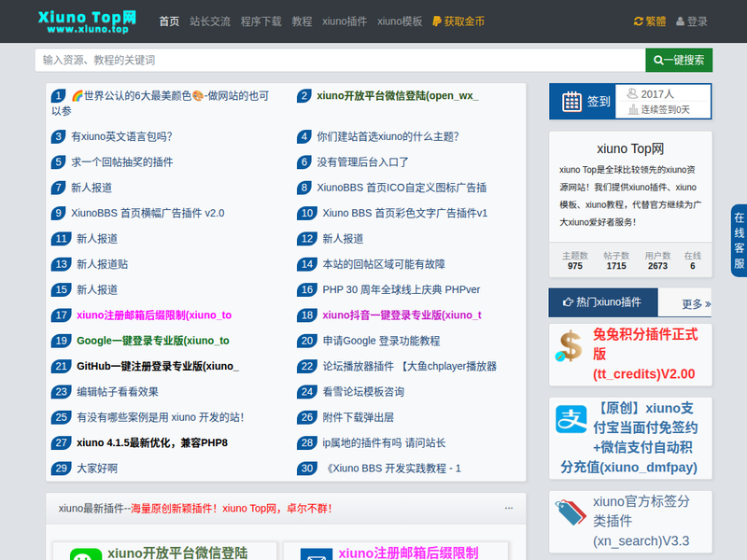Click the Alipay 支 icon thumbnail
747x560 pixels.
coord(571,419)
